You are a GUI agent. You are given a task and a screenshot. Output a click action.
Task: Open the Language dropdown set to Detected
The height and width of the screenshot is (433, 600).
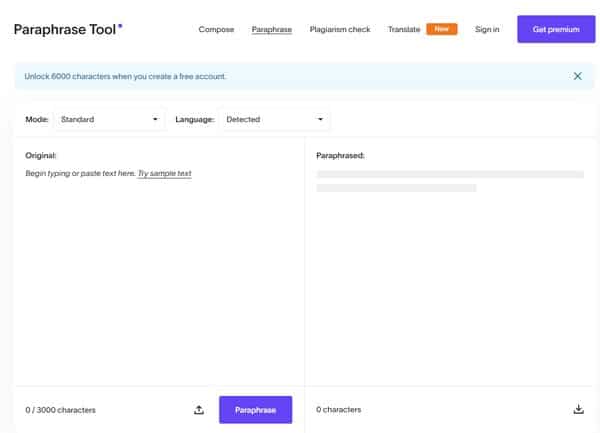click(x=274, y=119)
